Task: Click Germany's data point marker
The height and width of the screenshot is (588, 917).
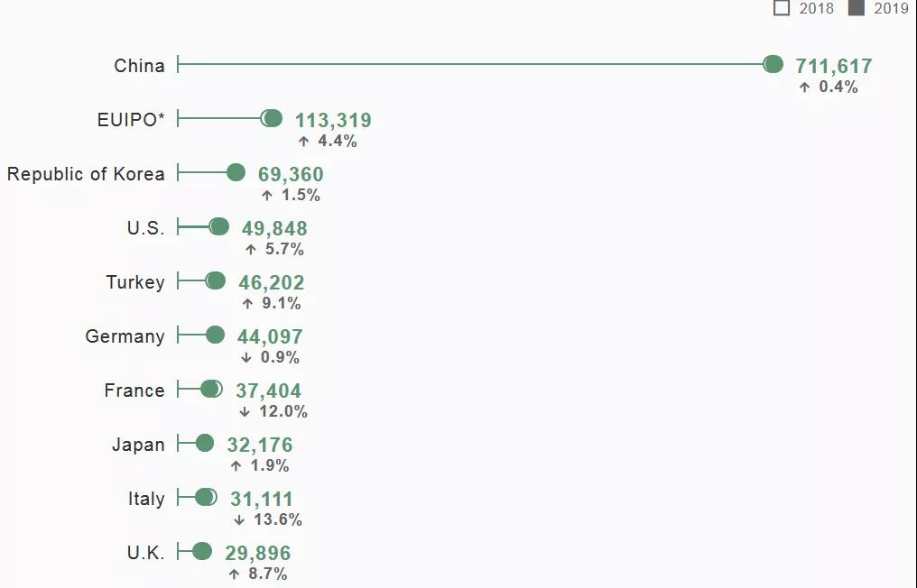Action: 215,335
